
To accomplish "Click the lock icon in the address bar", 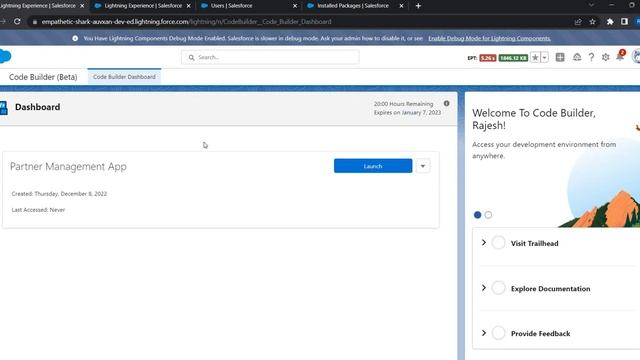I will point(35,22).
